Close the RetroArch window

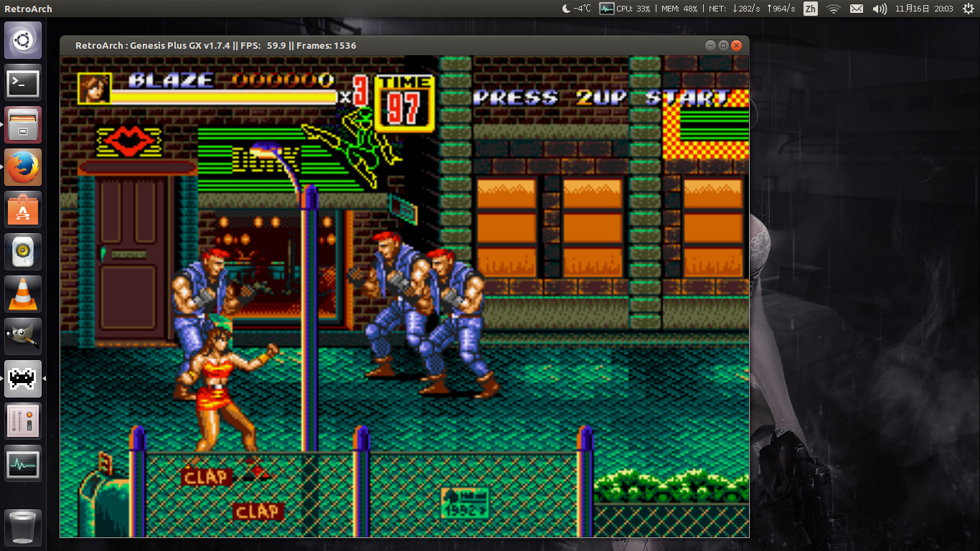pyautogui.click(x=736, y=45)
